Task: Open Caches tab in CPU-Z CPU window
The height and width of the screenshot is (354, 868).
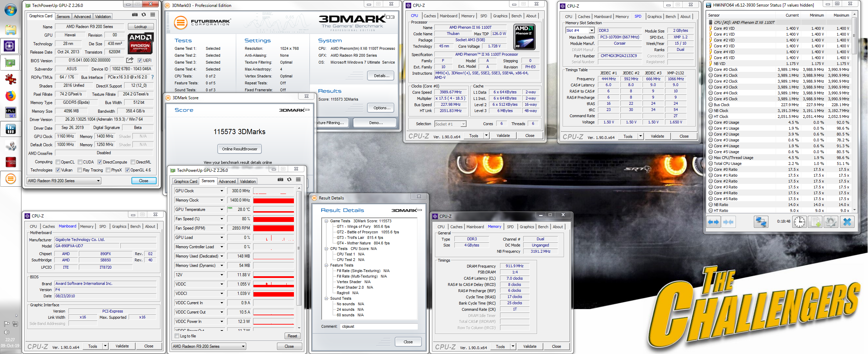Action: pyautogui.click(x=430, y=16)
